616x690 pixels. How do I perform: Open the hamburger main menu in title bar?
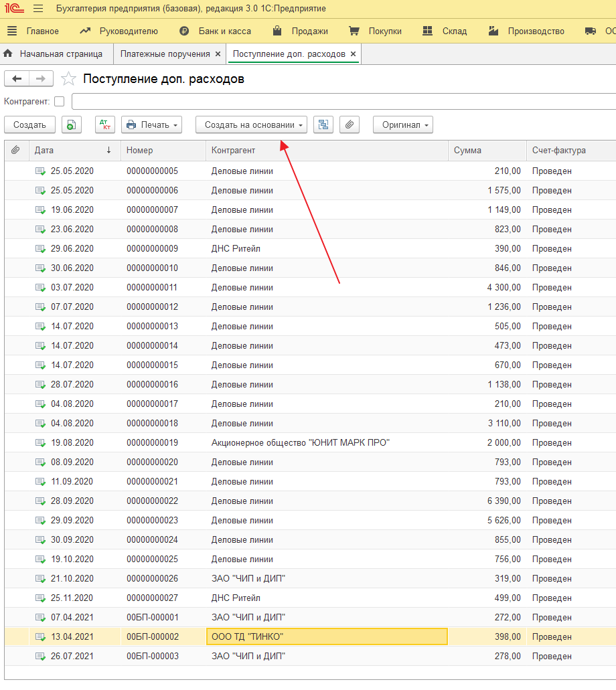pos(37,9)
